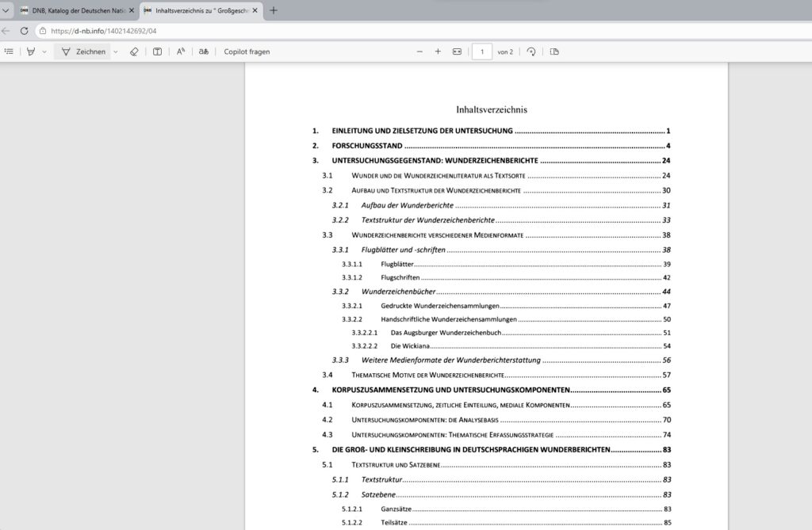The width and height of the screenshot is (812, 530).
Task: Click Das Augsburger Wunderzeichenbuch entry
Action: [511, 333]
